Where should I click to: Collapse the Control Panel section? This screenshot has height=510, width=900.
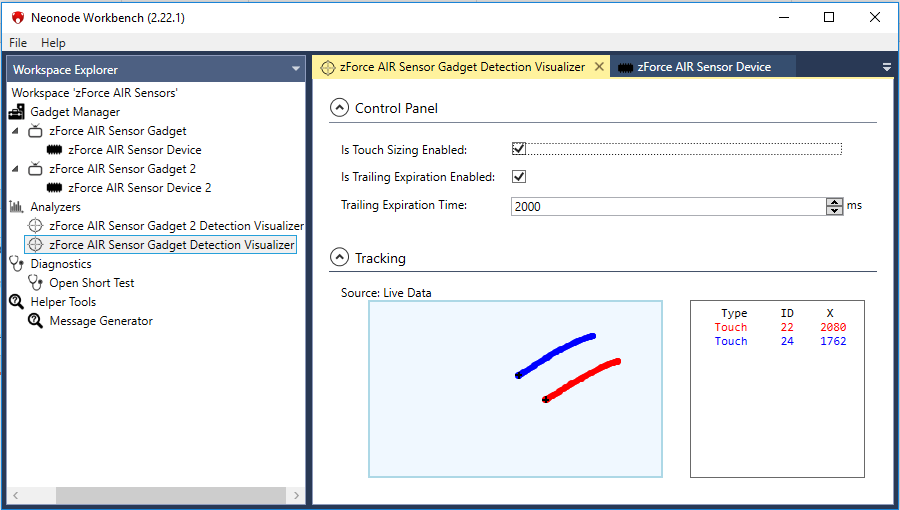tap(340, 108)
